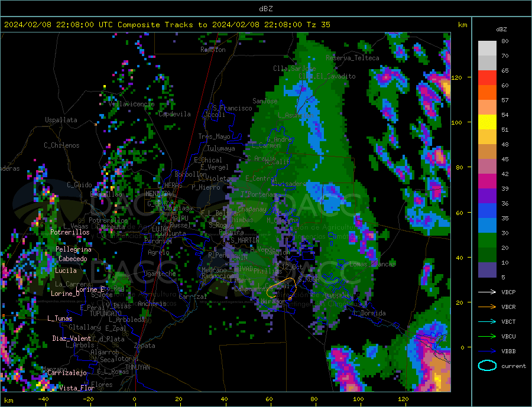Select the slate 5-10 dBZ swatch at the legend bottom

[x=487, y=270]
